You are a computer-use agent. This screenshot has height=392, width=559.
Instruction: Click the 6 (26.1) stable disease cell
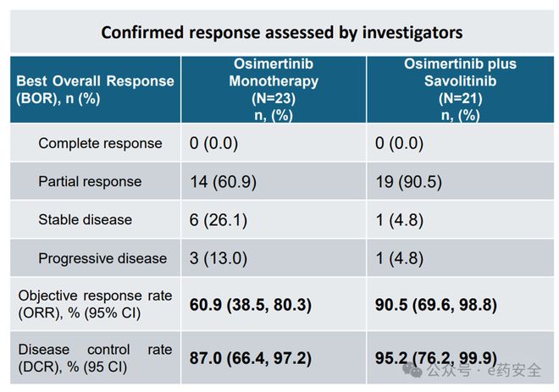219,220
